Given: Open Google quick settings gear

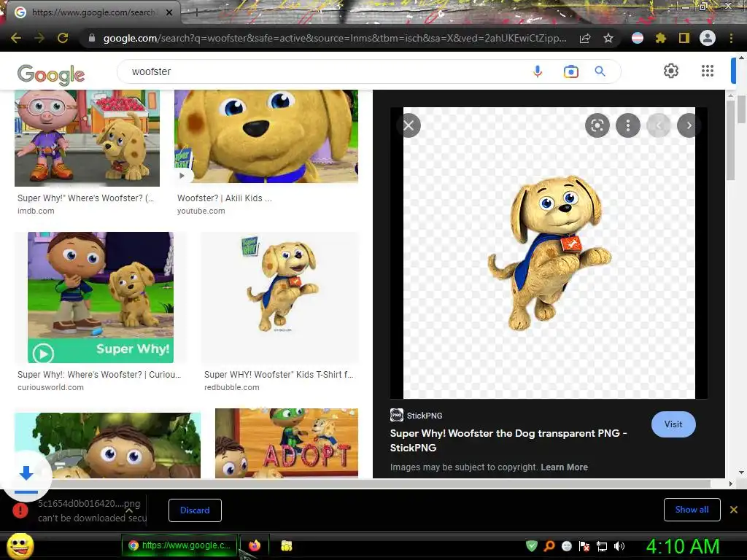Looking at the screenshot, I should pyautogui.click(x=671, y=71).
